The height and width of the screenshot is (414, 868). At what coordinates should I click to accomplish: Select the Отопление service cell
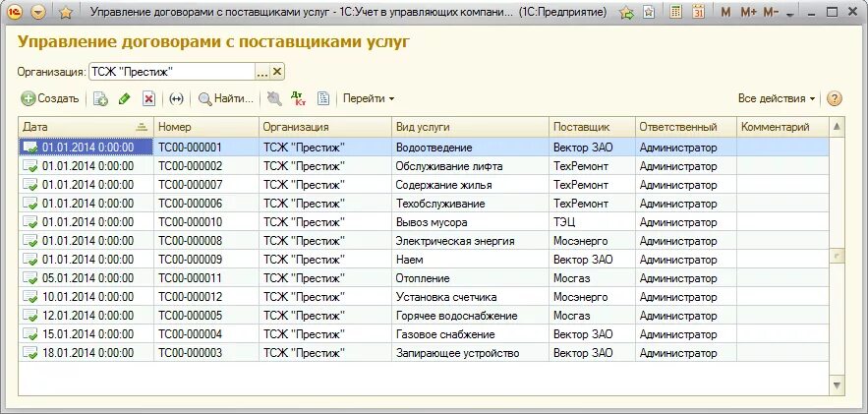click(x=470, y=278)
